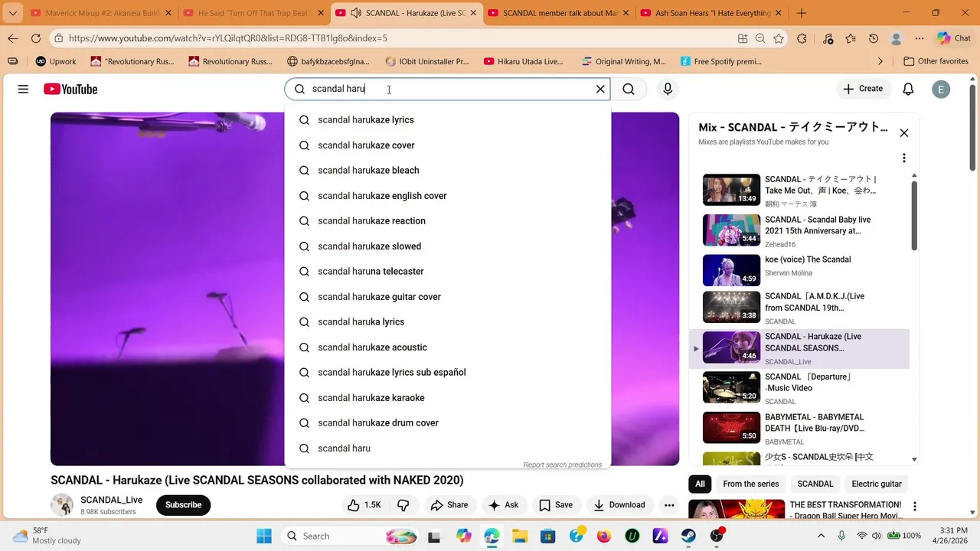Open YouTube notifications bell
Screen dimensions: 980x551
point(908,90)
